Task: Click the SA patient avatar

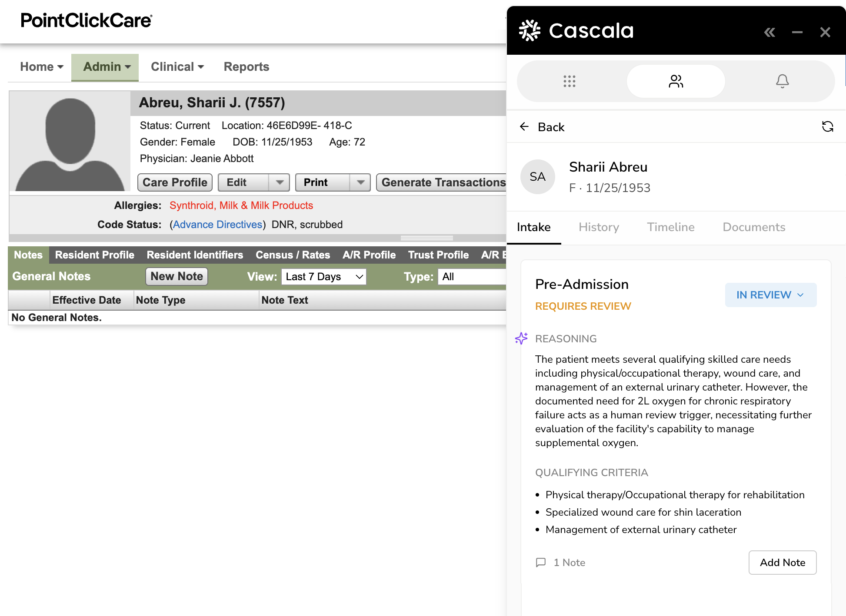Action: click(x=537, y=176)
